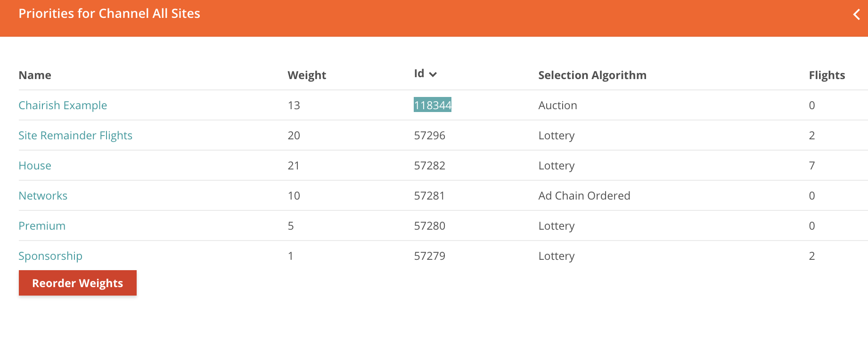Sort table by Name column header

click(x=35, y=75)
